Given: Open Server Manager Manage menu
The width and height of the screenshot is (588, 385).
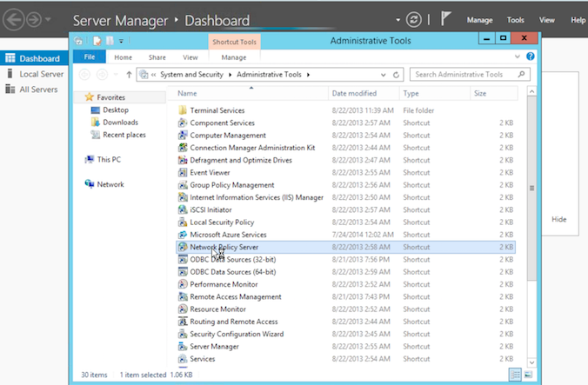Looking at the screenshot, I should click(479, 20).
